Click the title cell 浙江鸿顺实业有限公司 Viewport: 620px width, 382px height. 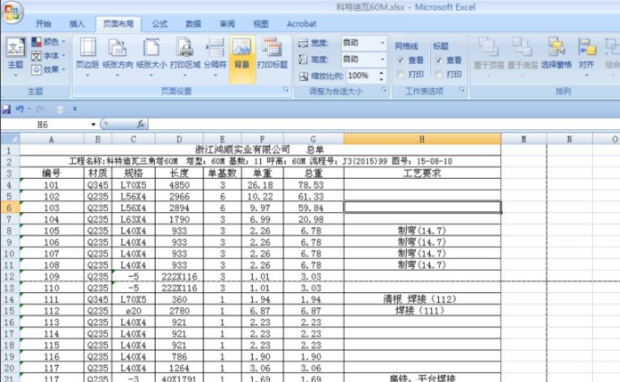(242, 149)
